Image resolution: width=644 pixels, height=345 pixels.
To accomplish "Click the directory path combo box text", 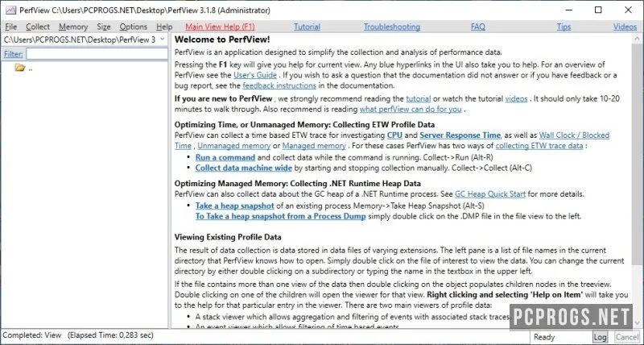I will (80, 39).
